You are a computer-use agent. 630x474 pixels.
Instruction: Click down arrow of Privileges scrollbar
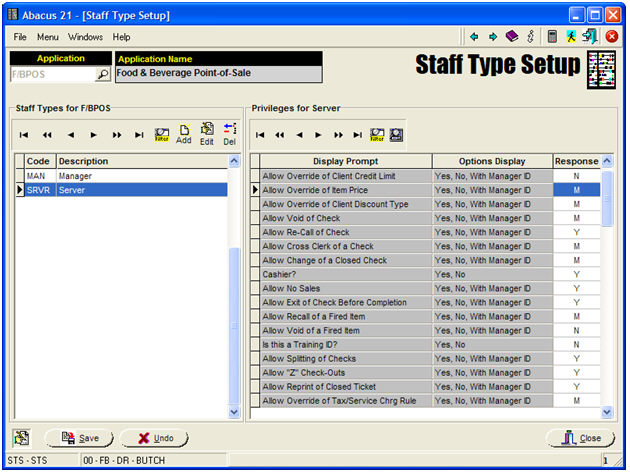coord(606,412)
